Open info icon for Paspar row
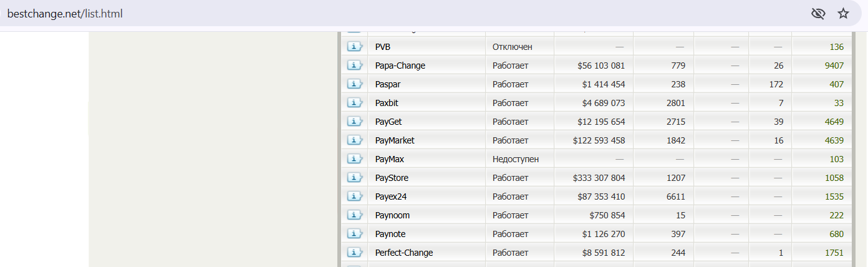This screenshot has height=267, width=868. pyautogui.click(x=355, y=84)
